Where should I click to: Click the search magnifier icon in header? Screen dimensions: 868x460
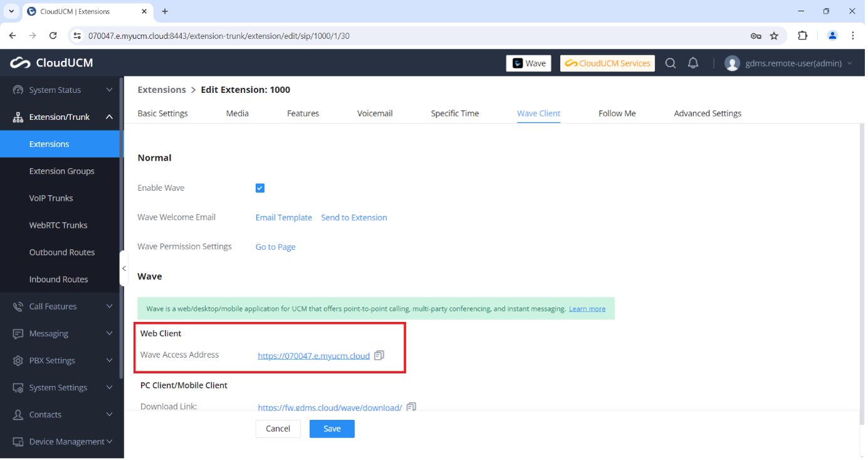tap(670, 63)
